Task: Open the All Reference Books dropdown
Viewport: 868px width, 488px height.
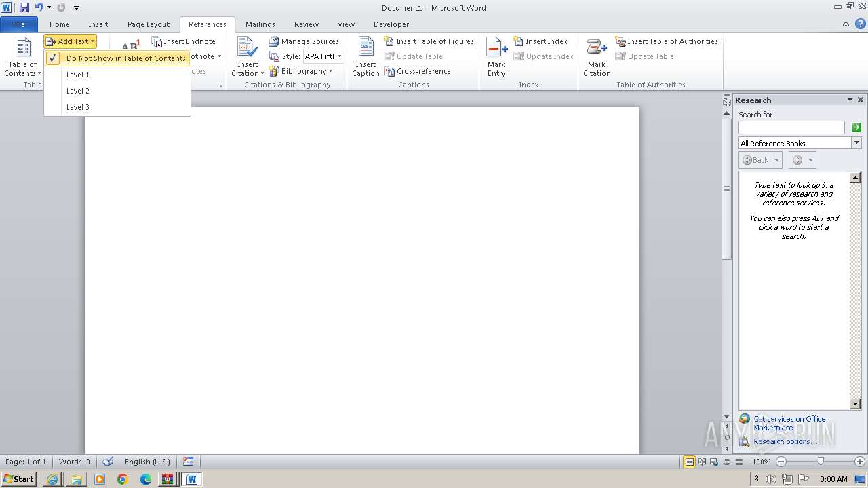Action: [x=856, y=143]
